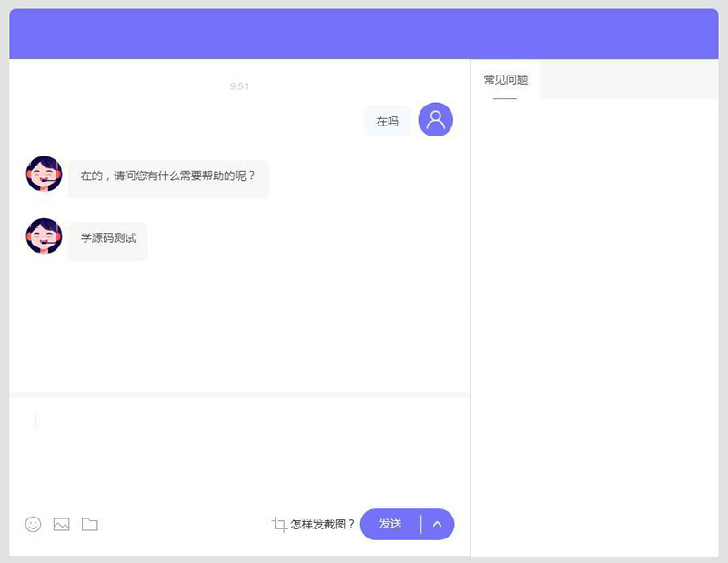Click the image upload icon
Image resolution: width=728 pixels, height=563 pixels.
[60, 524]
